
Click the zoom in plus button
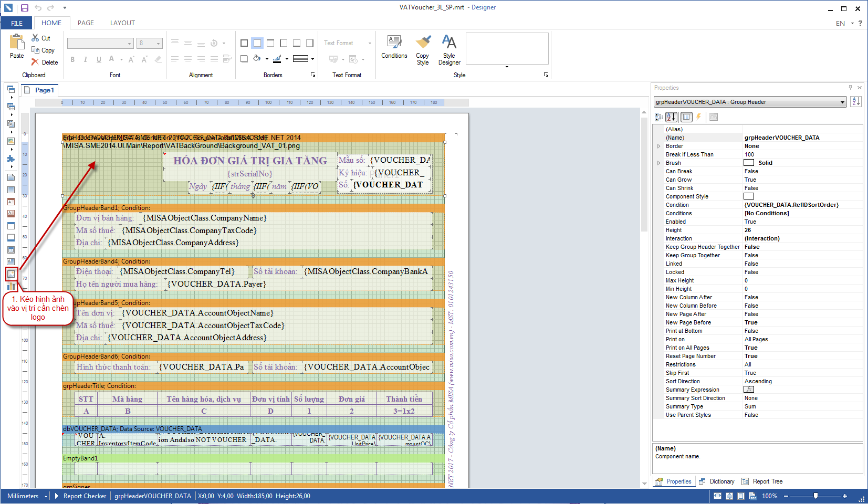pyautogui.click(x=845, y=496)
